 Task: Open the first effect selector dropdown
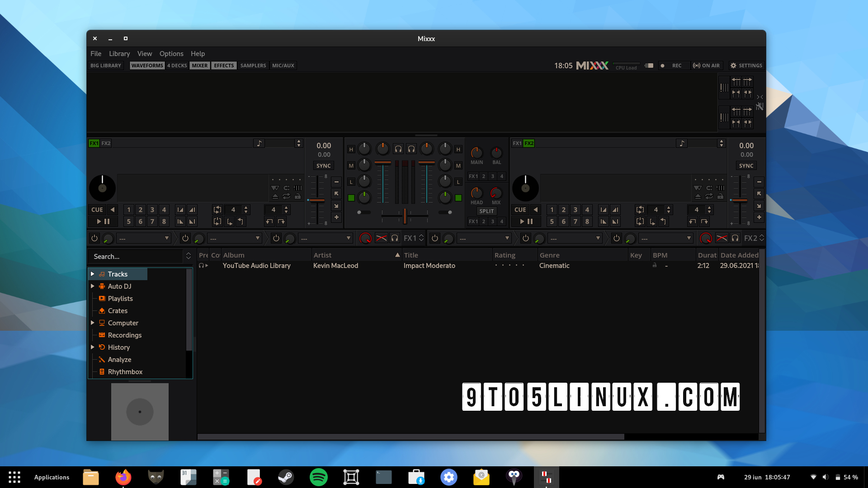point(144,238)
